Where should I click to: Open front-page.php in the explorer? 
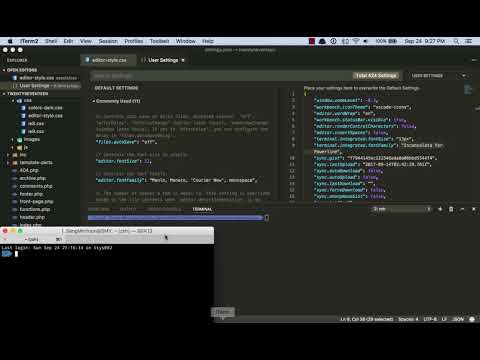(x=36, y=202)
